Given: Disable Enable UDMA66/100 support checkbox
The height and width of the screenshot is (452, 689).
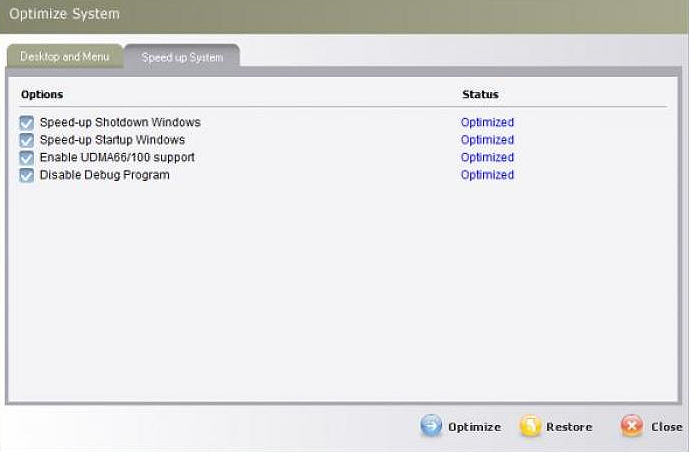Looking at the screenshot, I should tap(26, 158).
